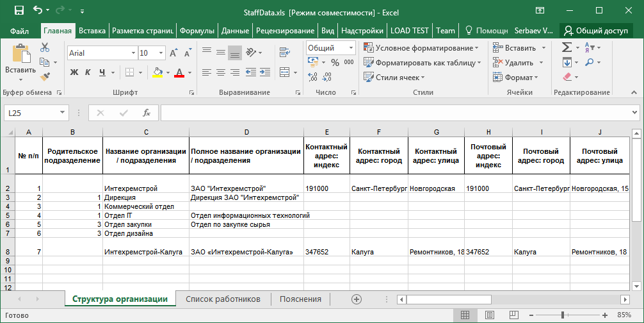Click inside the formula bar input
This screenshot has height=323, width=644.
[396, 113]
